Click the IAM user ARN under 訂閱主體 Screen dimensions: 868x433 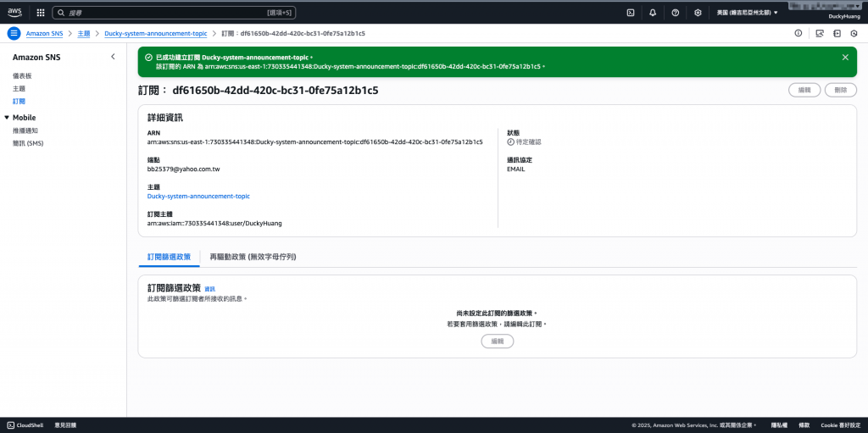[214, 223]
